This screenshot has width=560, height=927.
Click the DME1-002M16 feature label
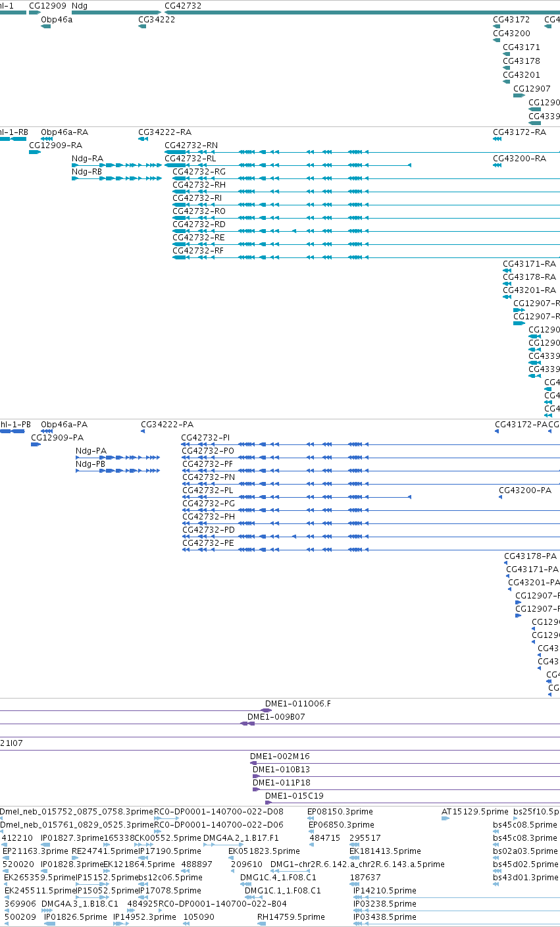280,756
